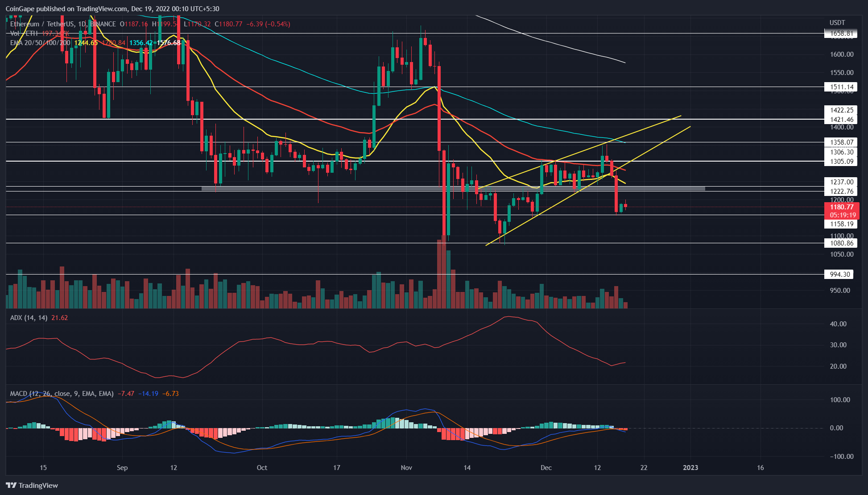Click the MACD axis value 0.00
This screenshot has width=868, height=495.
(836, 428)
